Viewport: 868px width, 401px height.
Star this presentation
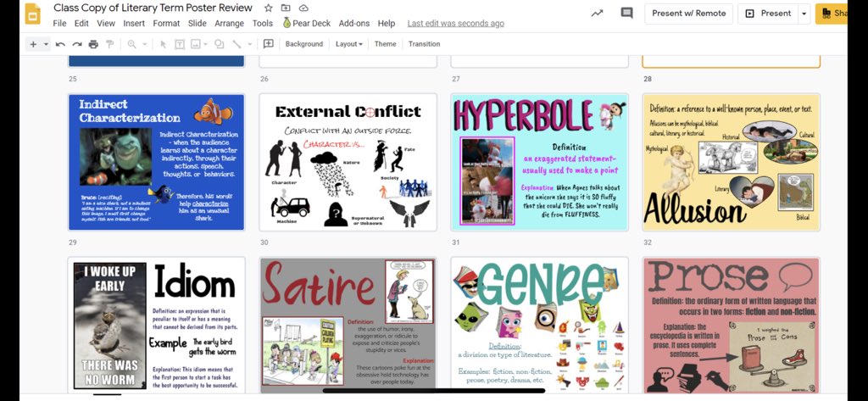click(269, 8)
